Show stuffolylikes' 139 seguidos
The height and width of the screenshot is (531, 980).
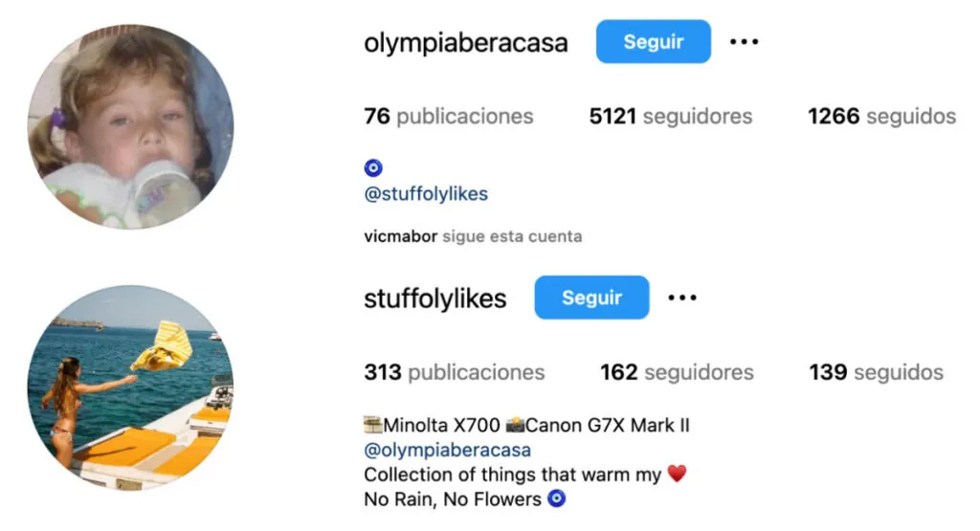(x=877, y=372)
